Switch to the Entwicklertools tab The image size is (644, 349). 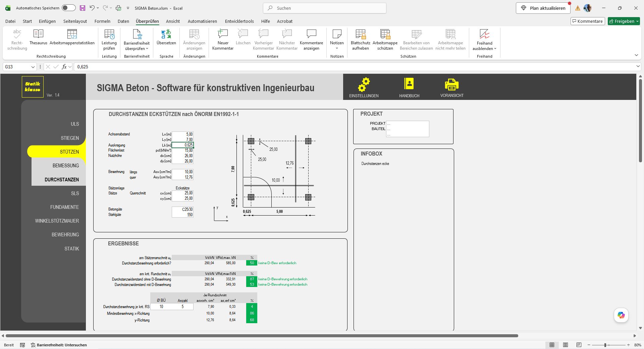(x=239, y=21)
